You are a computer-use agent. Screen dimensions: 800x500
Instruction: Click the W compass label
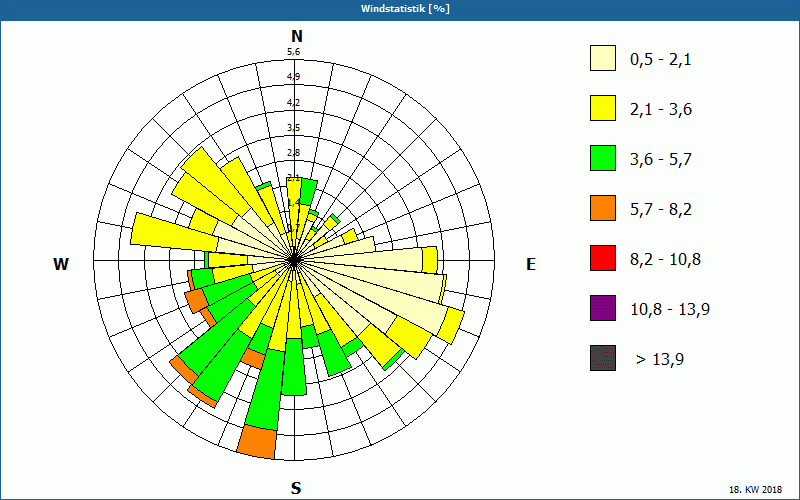(x=61, y=264)
